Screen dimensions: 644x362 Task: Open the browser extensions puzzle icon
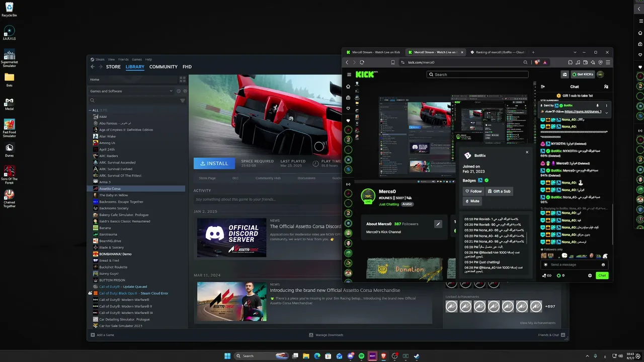pos(570,62)
